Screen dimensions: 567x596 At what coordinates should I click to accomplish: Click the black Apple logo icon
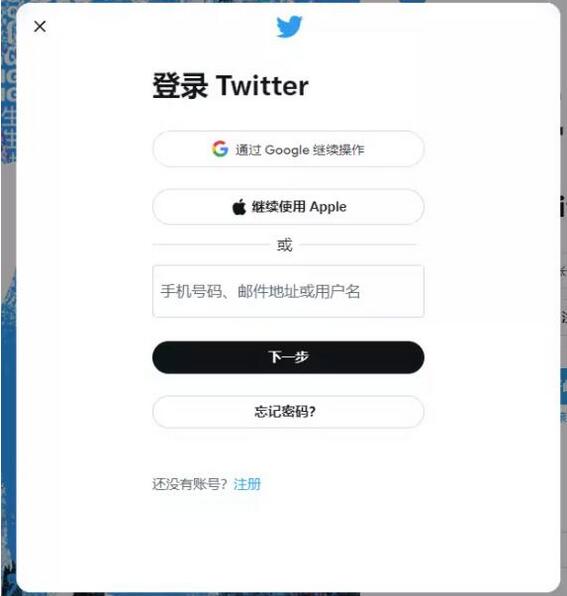pyautogui.click(x=239, y=207)
